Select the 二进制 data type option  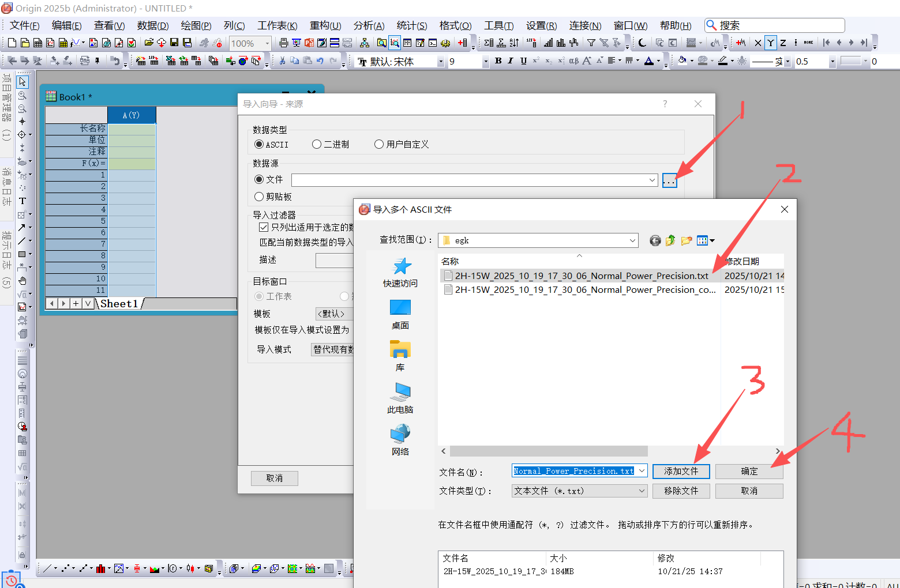tap(317, 145)
